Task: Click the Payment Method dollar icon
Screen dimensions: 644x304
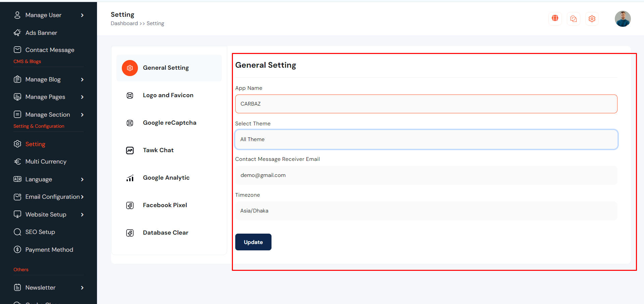Action: click(17, 250)
